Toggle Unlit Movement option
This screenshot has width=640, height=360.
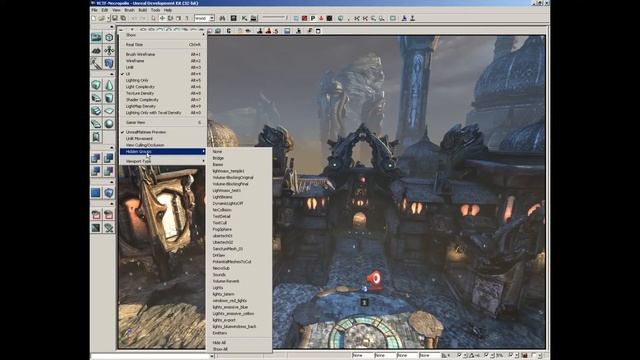tap(163, 139)
